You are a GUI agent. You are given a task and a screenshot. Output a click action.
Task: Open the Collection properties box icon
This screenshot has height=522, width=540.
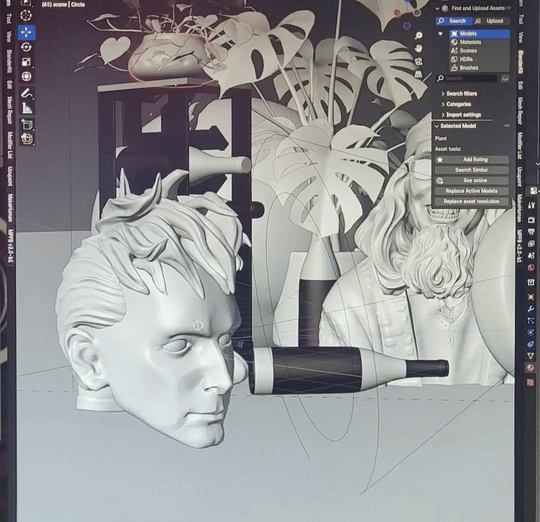coord(531,282)
